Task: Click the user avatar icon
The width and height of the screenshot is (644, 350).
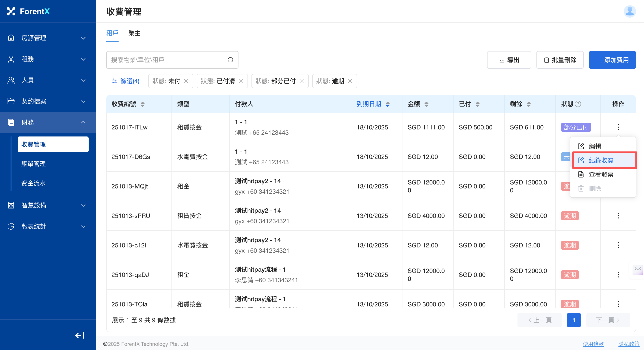Action: pos(629,11)
